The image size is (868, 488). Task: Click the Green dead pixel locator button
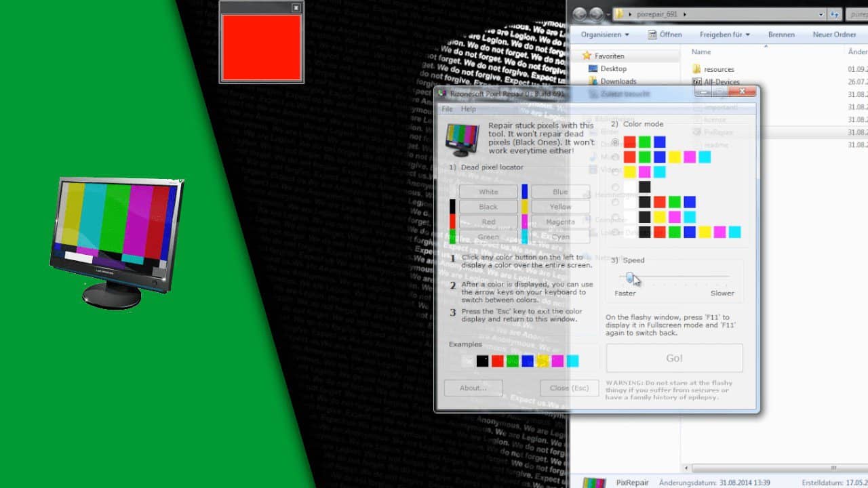tap(488, 237)
